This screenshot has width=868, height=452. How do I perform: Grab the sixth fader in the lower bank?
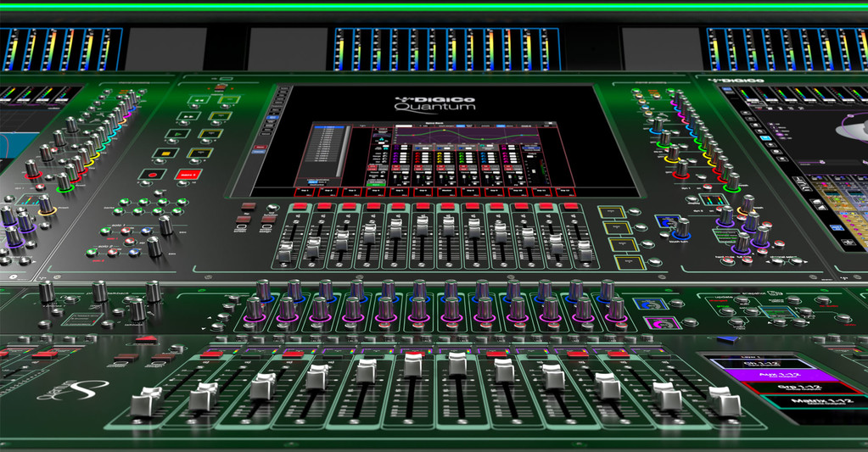coord(414,366)
